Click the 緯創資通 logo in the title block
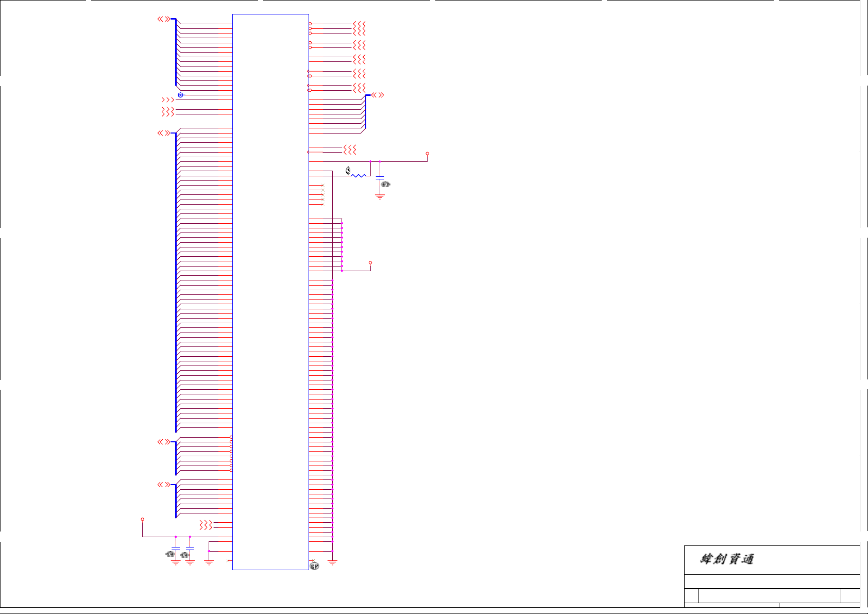The width and height of the screenshot is (868, 614). point(727,559)
